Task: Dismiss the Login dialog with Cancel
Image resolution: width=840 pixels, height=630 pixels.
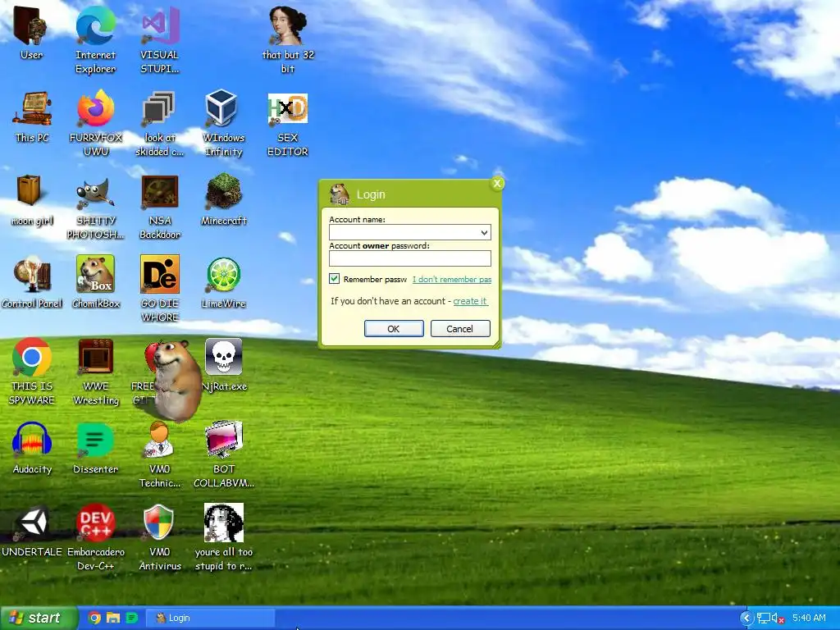Action: coord(460,328)
